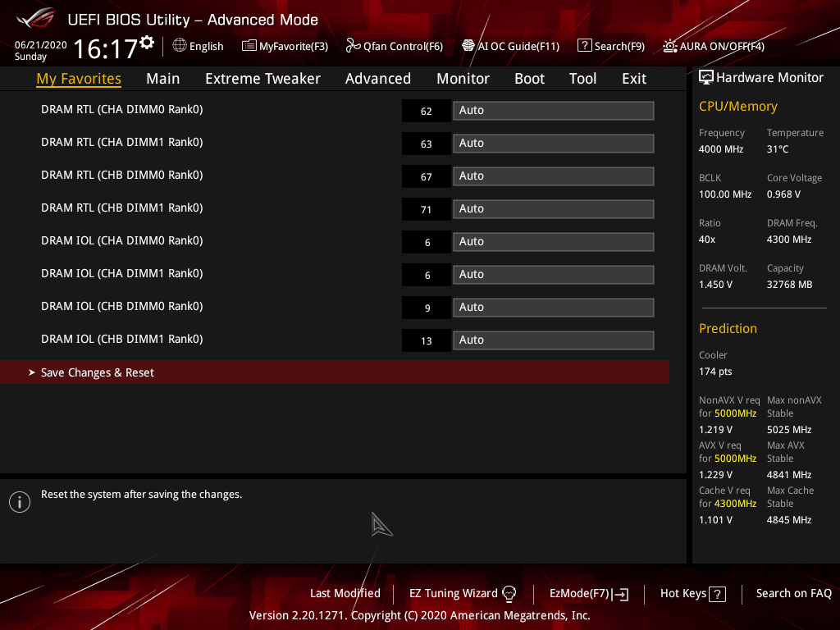The height and width of the screenshot is (630, 840).
Task: Click the EZ Tuning Wizard bulb icon
Action: click(509, 594)
